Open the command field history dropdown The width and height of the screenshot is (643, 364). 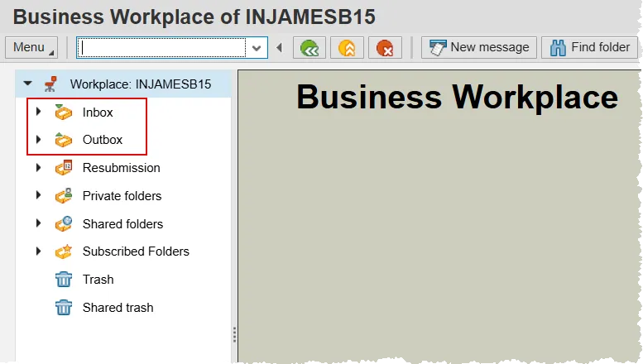[x=257, y=48]
